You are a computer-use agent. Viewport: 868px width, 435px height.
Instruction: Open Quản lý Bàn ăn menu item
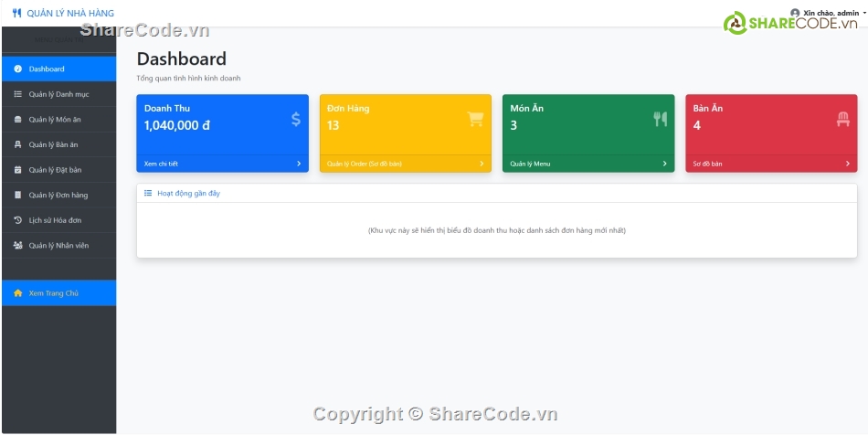pos(58,145)
